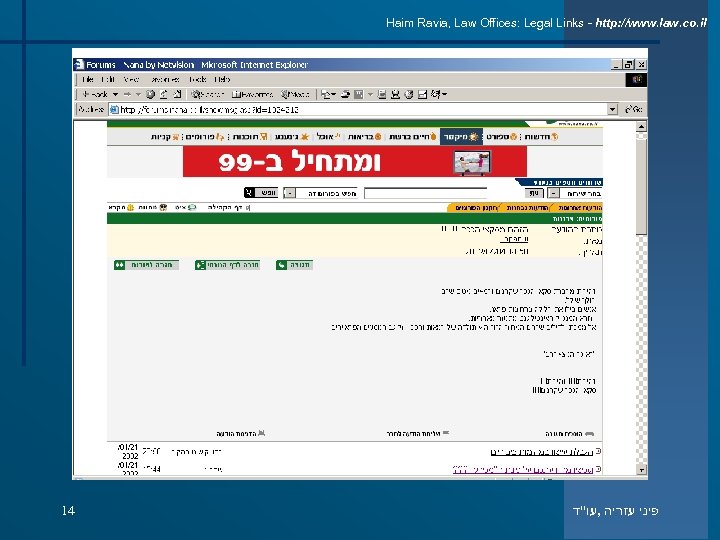Open the File menu
The image size is (720, 540).
87,79
